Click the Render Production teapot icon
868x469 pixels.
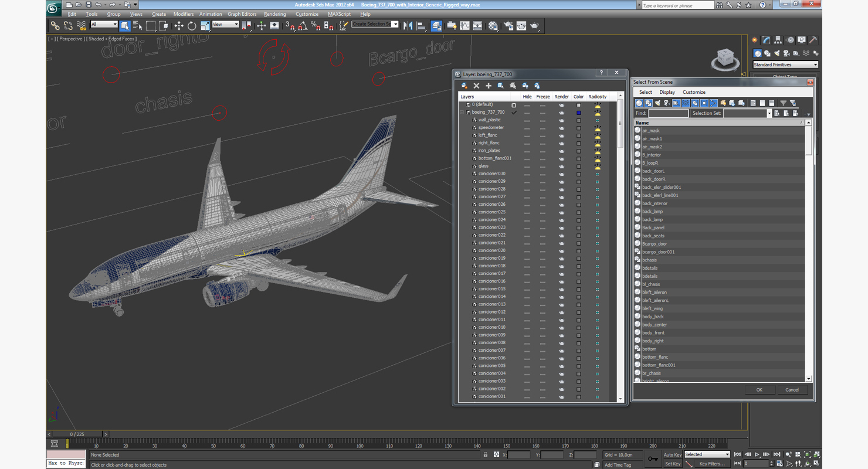tap(534, 25)
